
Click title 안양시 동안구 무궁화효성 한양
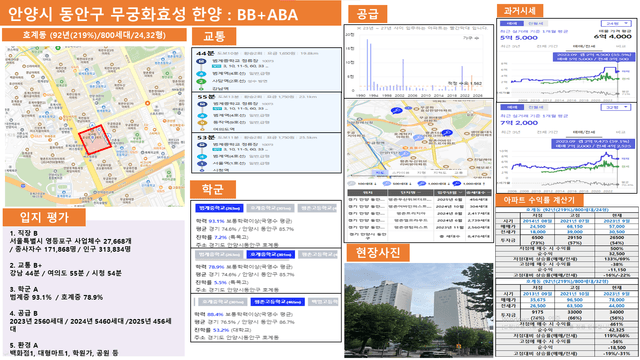point(115,15)
